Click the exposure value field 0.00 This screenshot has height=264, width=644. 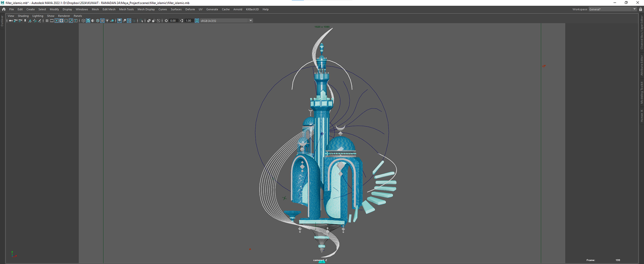pyautogui.click(x=173, y=21)
